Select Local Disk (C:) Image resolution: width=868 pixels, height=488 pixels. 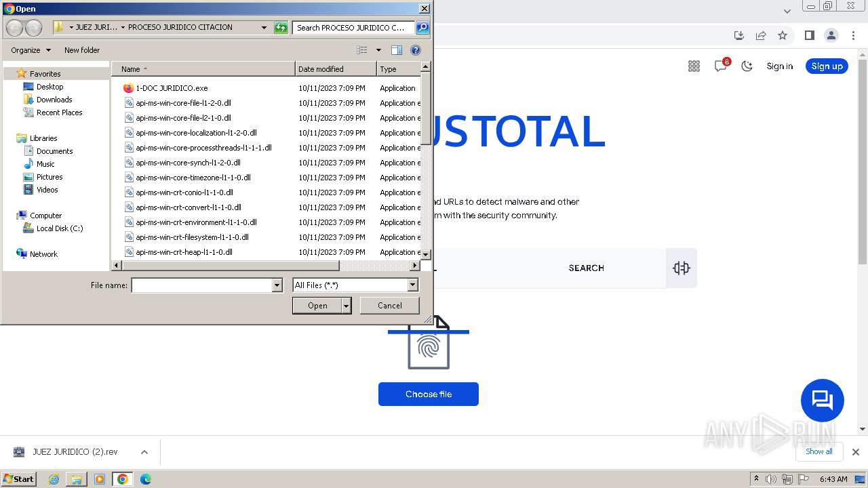pos(60,228)
